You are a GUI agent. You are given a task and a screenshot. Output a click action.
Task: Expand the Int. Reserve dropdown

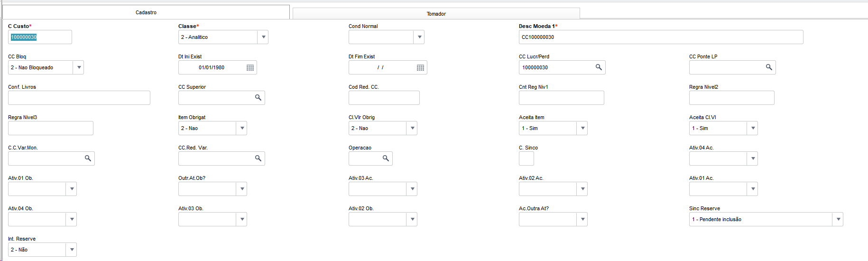(x=72, y=250)
